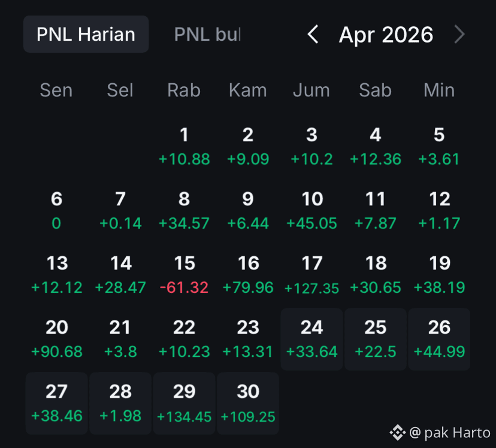This screenshot has height=448, width=496.
Task: Click the Binance logo watermark
Action: coord(398,432)
